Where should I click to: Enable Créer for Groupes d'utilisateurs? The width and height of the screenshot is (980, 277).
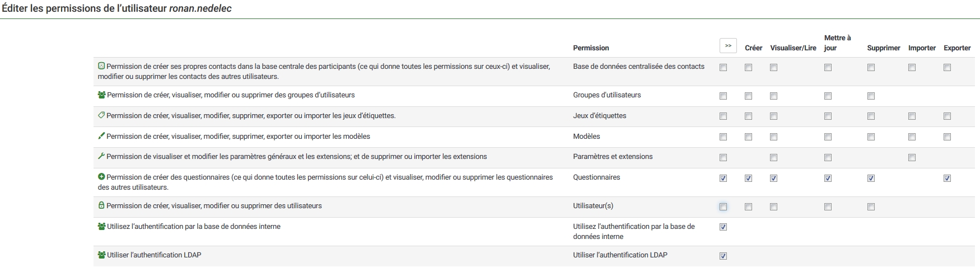tap(748, 96)
